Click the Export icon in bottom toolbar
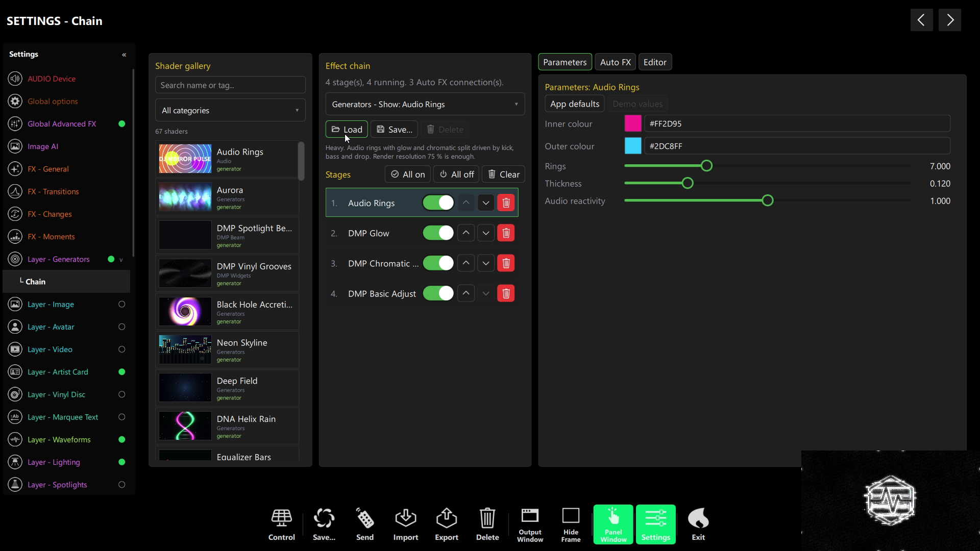This screenshot has width=980, height=551. (446, 518)
